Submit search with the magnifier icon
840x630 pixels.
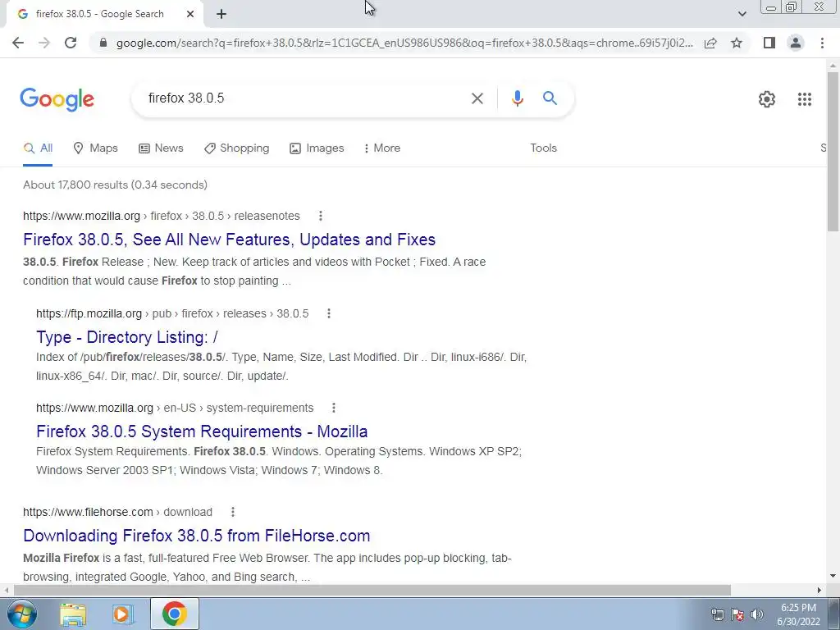point(550,98)
